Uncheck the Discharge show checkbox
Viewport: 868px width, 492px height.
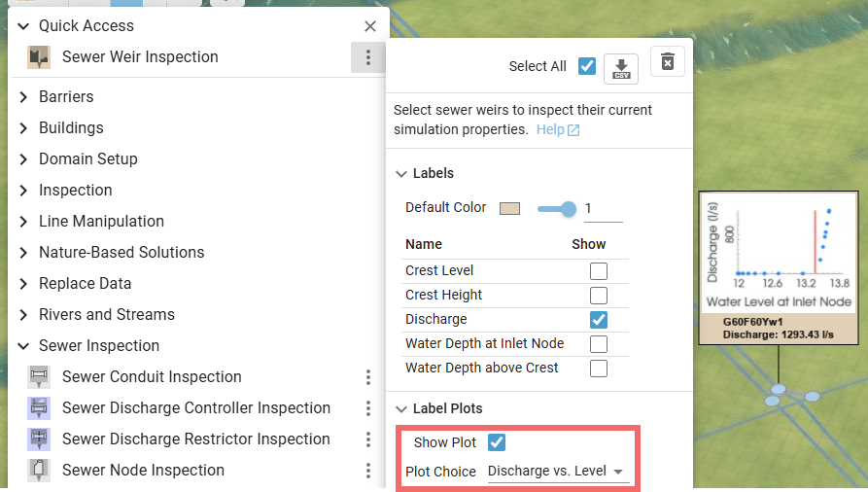coord(599,320)
